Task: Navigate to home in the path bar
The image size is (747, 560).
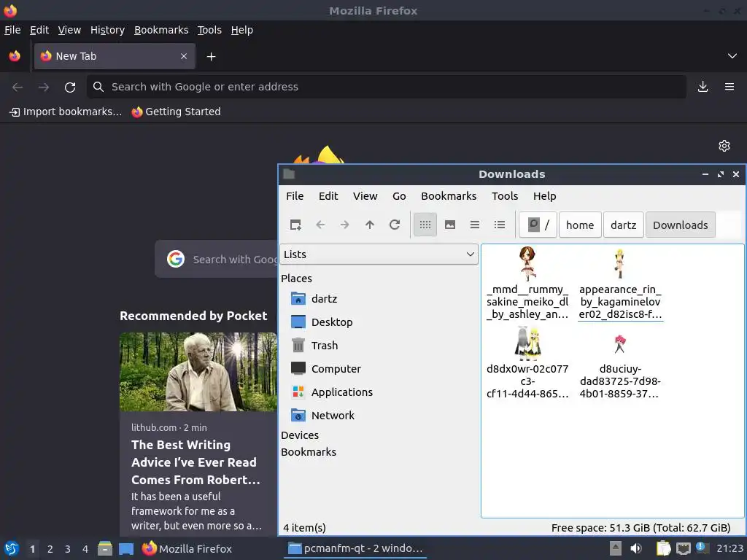Action: pyautogui.click(x=580, y=225)
